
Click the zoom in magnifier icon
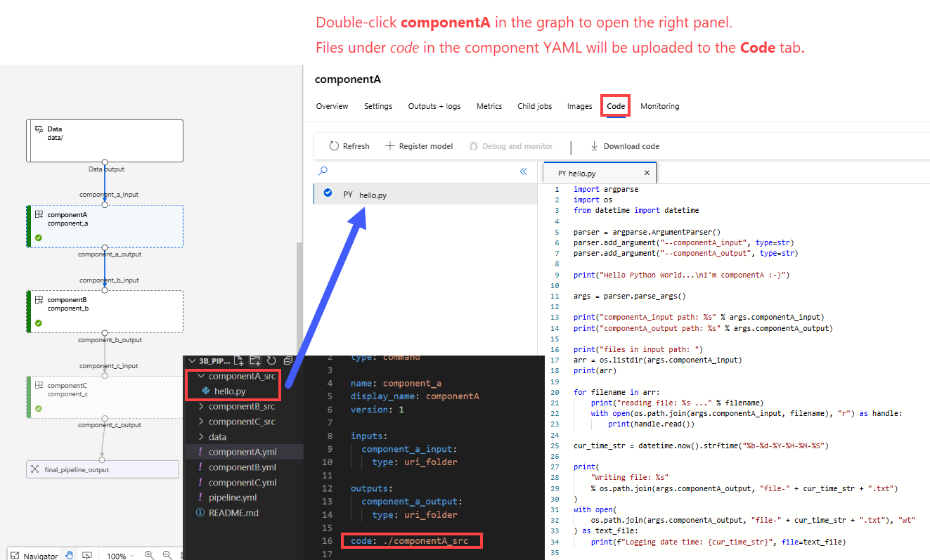149,555
